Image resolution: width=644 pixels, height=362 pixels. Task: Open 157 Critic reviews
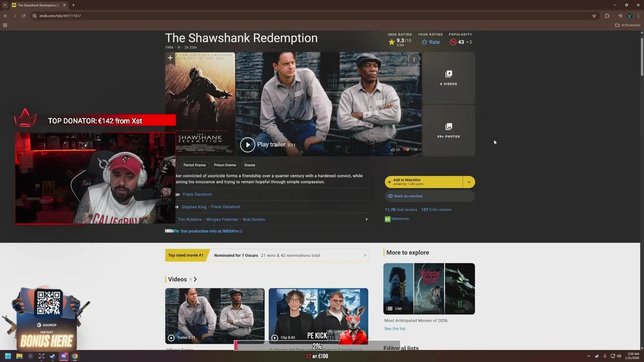(436, 210)
